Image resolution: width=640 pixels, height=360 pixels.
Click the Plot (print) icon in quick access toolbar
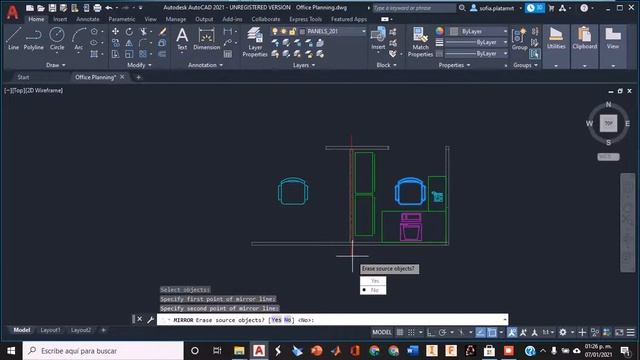pyautogui.click(x=97, y=8)
